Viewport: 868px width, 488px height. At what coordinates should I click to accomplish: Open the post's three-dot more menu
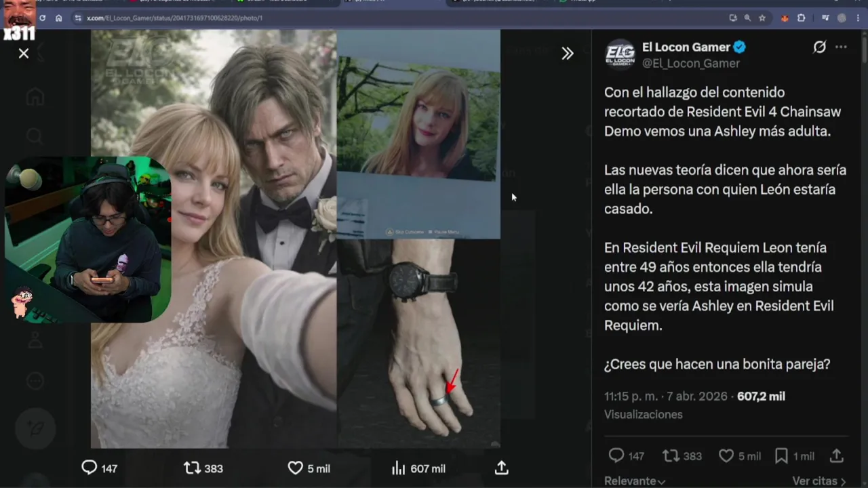(841, 47)
